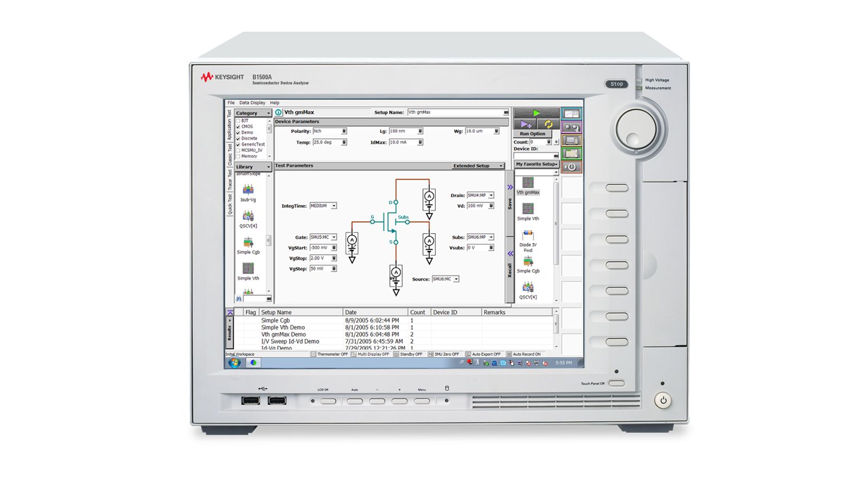Collapse results with the top arrow icon
Screen dimensions: 868x488
point(230,313)
